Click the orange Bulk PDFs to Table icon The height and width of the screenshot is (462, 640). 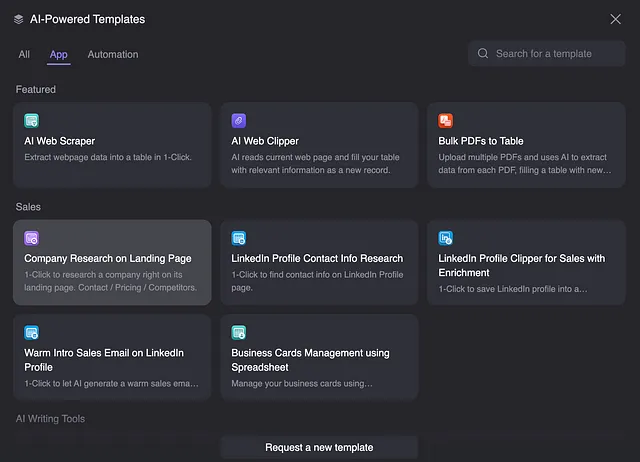[446, 121]
